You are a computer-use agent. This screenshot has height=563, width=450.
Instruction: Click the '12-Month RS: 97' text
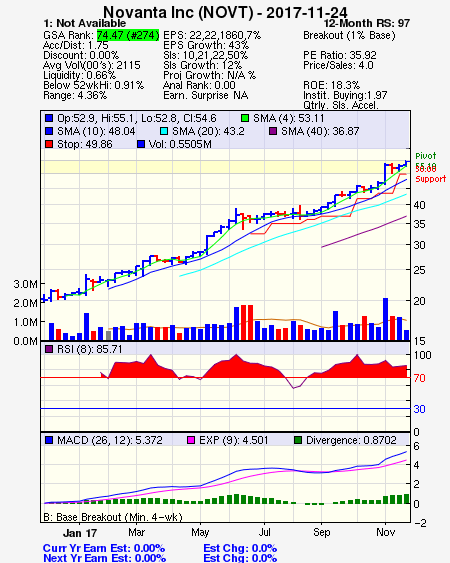coord(367,23)
